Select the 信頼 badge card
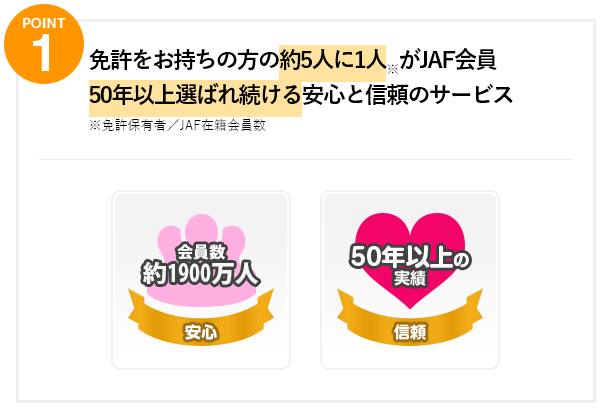 410,280
